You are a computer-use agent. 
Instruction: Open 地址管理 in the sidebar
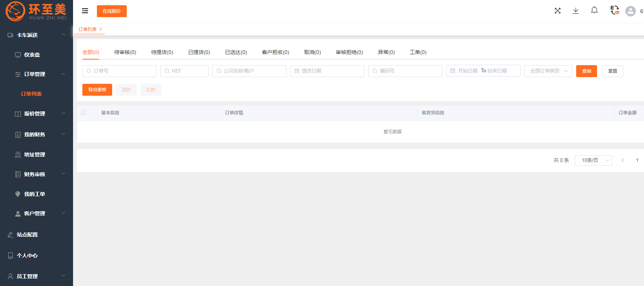tap(34, 155)
